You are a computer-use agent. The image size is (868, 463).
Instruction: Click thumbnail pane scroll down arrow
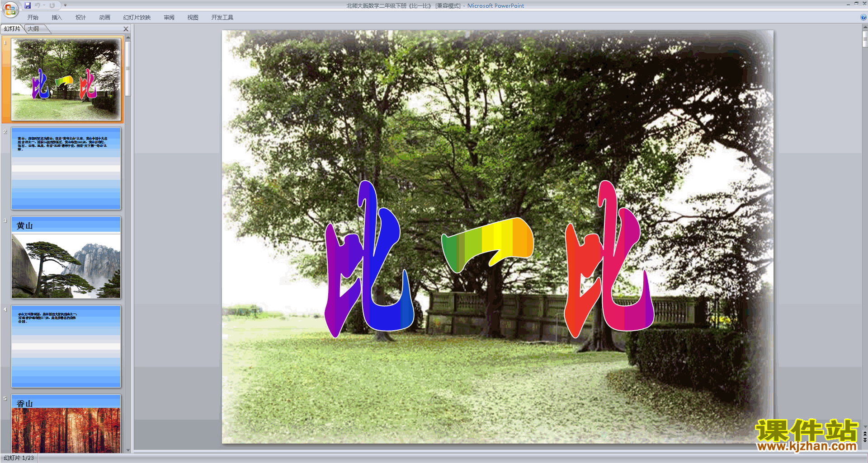coord(128,450)
